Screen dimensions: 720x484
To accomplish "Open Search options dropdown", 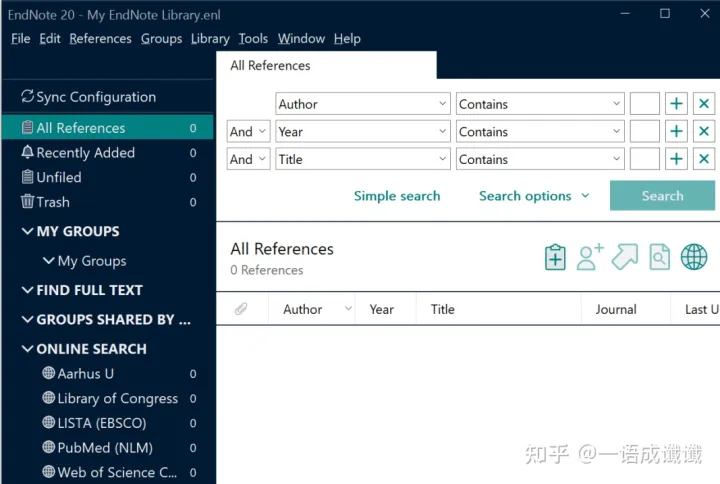I will [534, 196].
